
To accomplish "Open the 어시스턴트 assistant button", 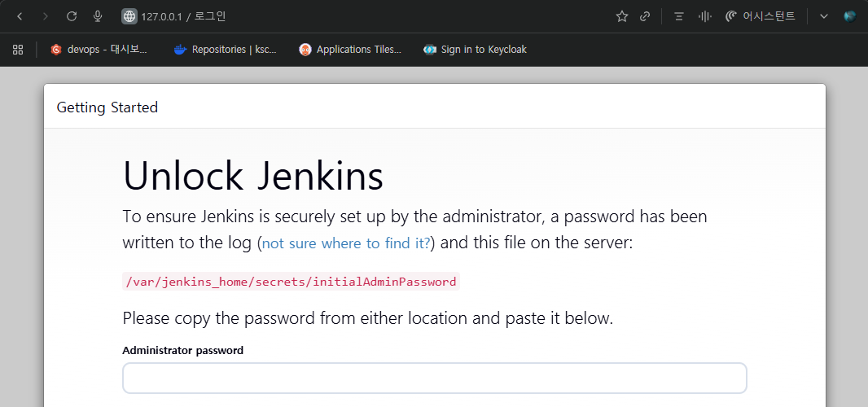I will (760, 16).
